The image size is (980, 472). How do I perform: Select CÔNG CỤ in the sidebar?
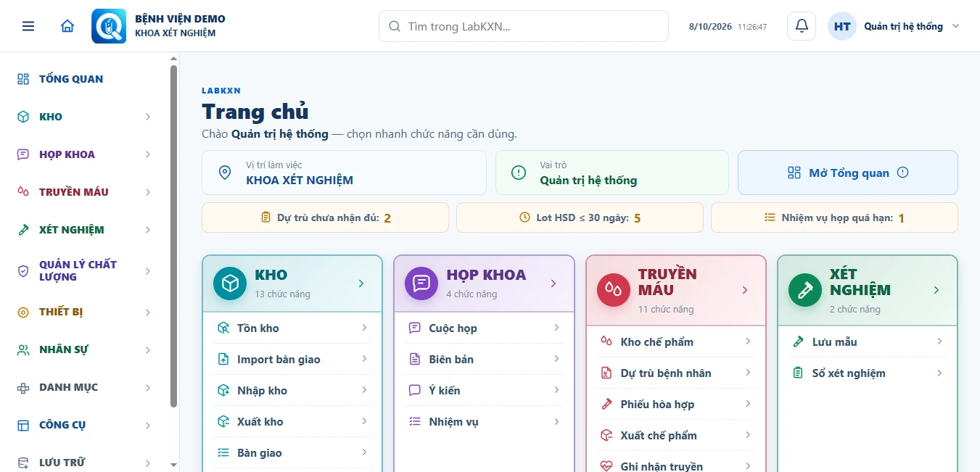click(x=85, y=426)
